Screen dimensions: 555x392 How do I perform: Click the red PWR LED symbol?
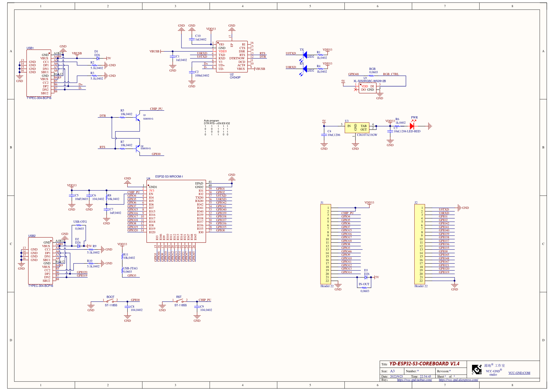pos(412,126)
